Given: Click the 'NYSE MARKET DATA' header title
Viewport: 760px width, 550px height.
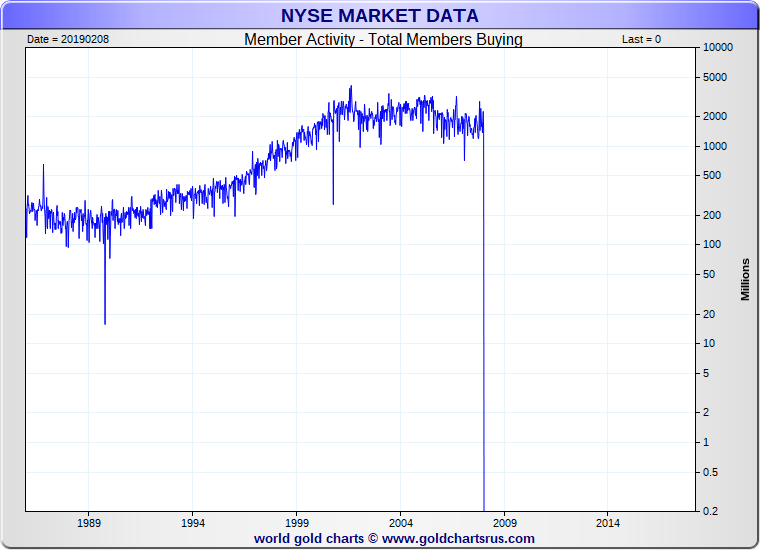Looking at the screenshot, I should pos(380,16).
